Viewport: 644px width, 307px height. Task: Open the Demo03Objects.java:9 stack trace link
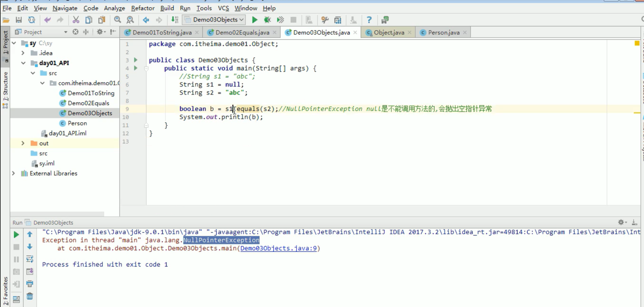pos(278,248)
